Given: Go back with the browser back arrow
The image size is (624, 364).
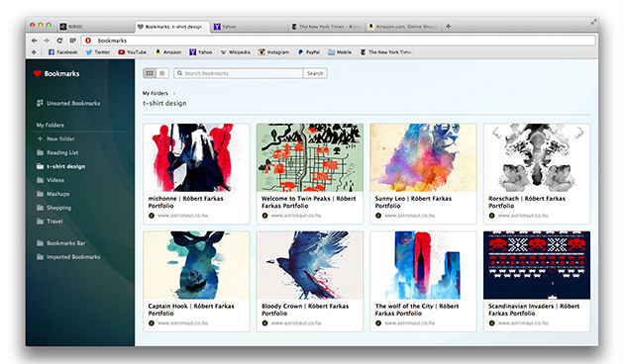Looking at the screenshot, I should pos(35,41).
